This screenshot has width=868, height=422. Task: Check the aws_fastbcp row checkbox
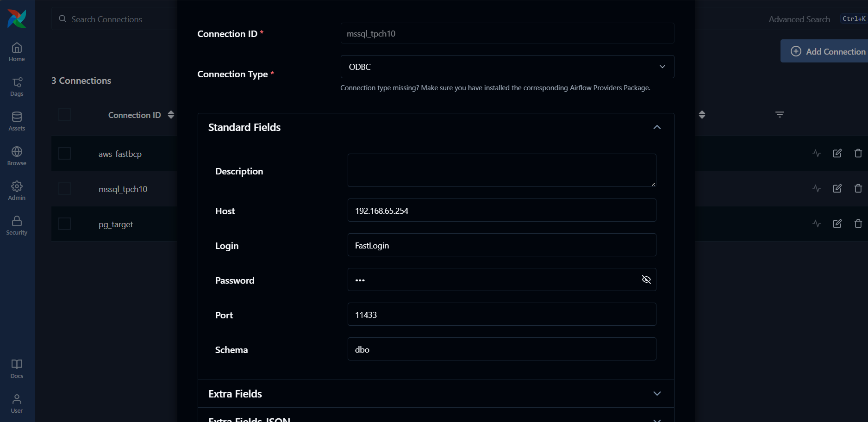click(x=64, y=154)
